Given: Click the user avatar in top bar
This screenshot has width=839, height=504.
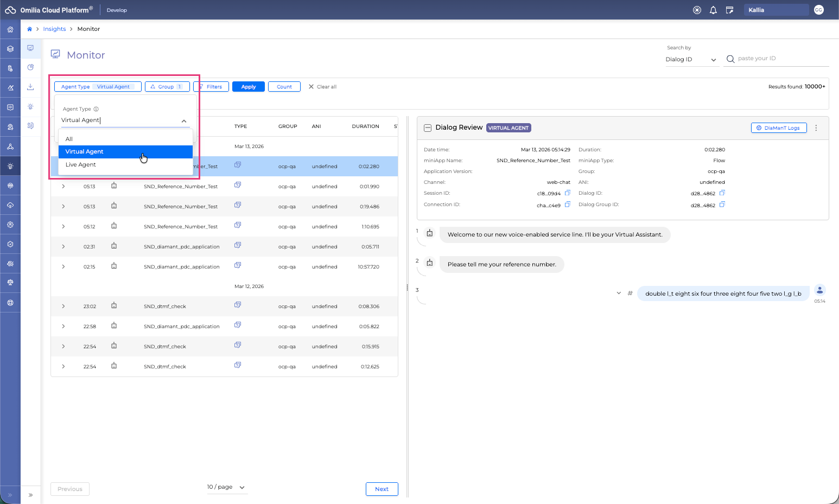Looking at the screenshot, I should (818, 10).
